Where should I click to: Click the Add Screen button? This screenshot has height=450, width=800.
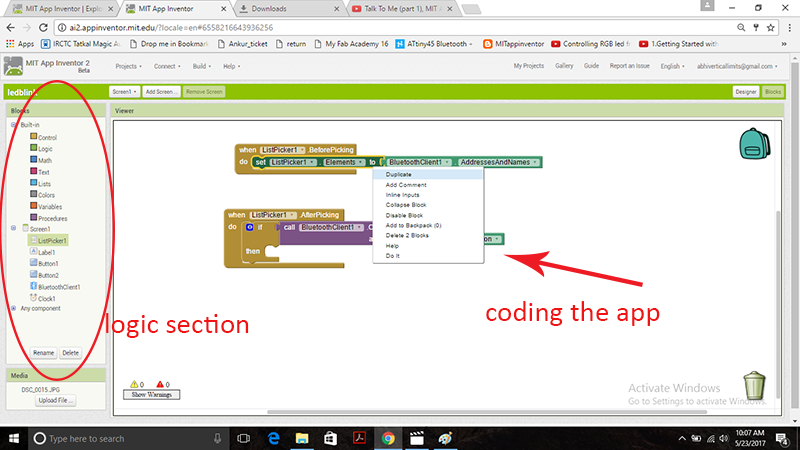(161, 92)
